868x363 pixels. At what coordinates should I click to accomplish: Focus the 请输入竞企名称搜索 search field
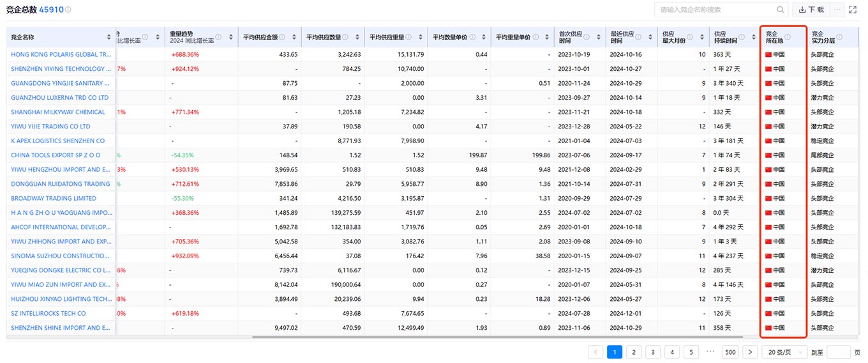click(716, 10)
